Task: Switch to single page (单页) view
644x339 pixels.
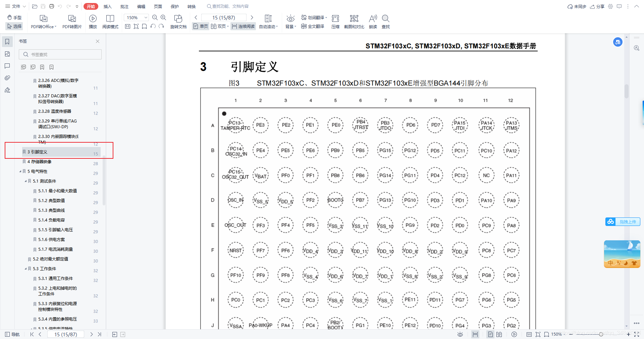Action: click(201, 26)
